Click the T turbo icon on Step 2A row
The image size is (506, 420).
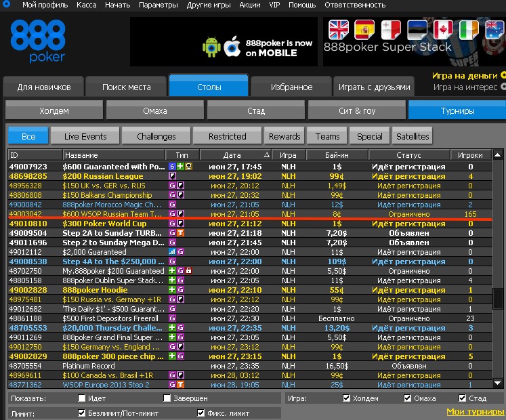(181, 233)
